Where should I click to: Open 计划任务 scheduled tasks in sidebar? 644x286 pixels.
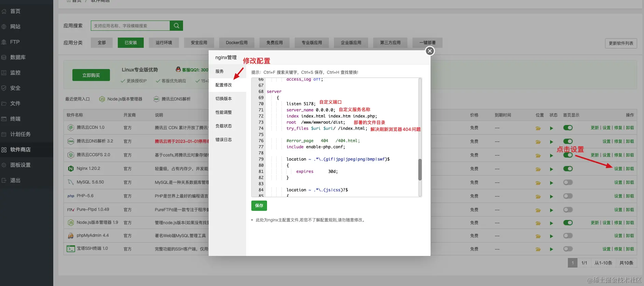click(20, 134)
